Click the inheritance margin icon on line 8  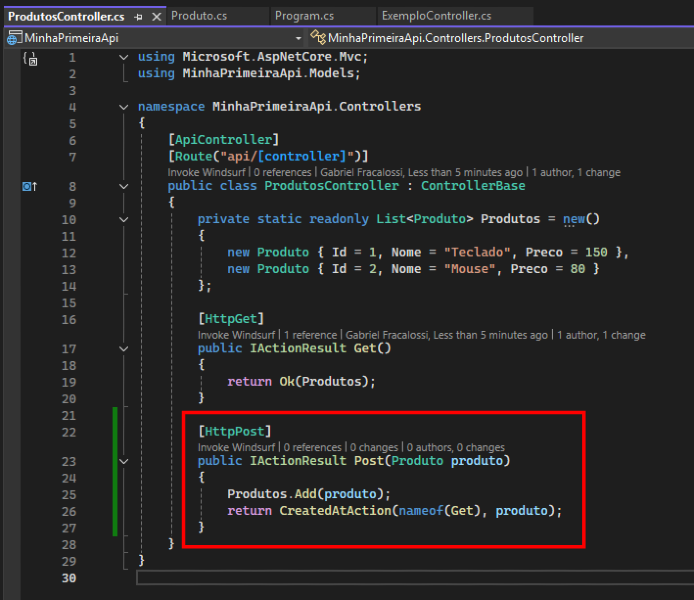[x=29, y=186]
